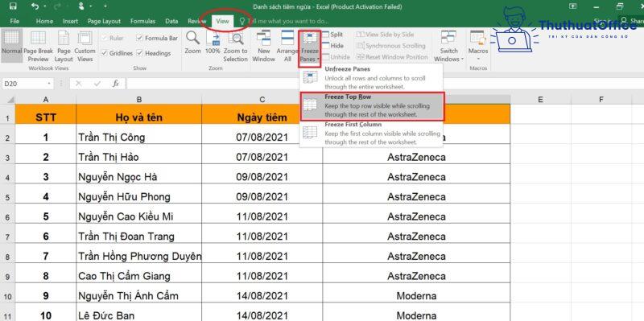Click the Split button
Screen dimensions: 644x321
click(x=332, y=35)
